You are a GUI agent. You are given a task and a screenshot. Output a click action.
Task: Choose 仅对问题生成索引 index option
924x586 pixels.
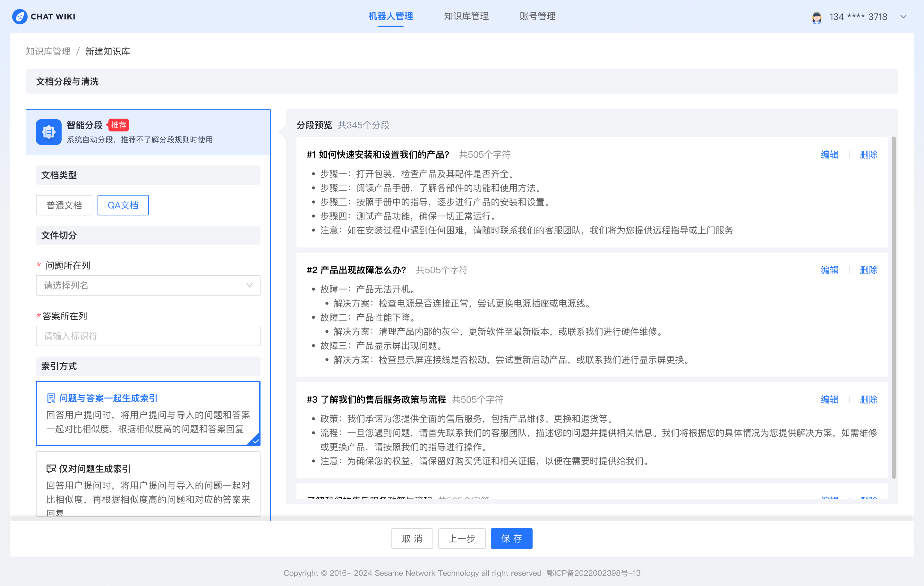(148, 484)
